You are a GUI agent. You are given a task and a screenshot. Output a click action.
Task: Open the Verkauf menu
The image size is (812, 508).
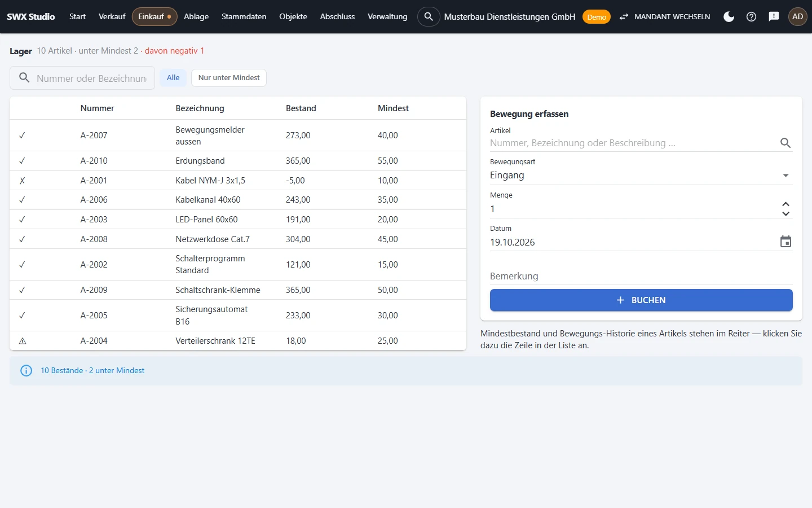point(112,16)
